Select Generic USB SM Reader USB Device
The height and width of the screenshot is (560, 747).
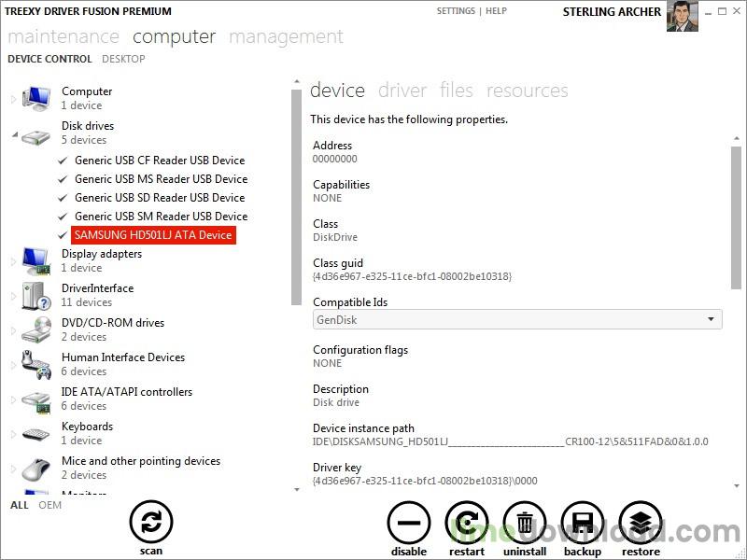pyautogui.click(x=161, y=217)
